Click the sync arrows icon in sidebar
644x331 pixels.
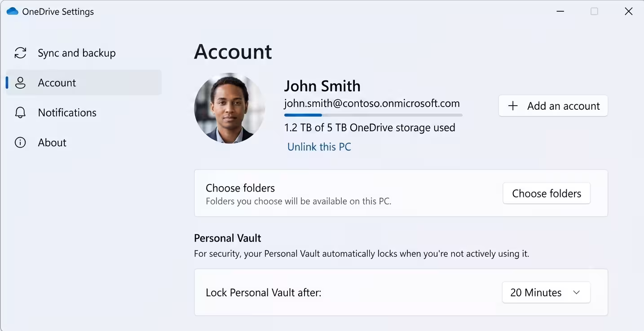click(x=20, y=53)
